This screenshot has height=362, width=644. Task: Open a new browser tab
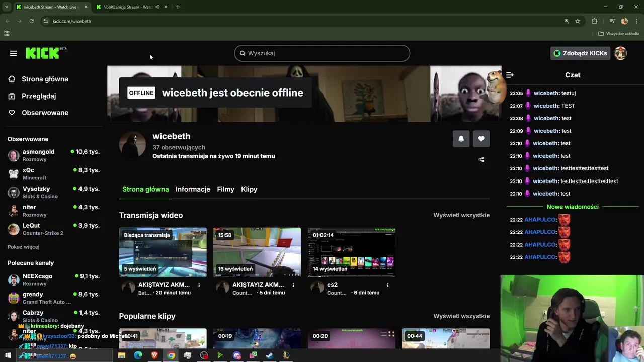coord(178,7)
